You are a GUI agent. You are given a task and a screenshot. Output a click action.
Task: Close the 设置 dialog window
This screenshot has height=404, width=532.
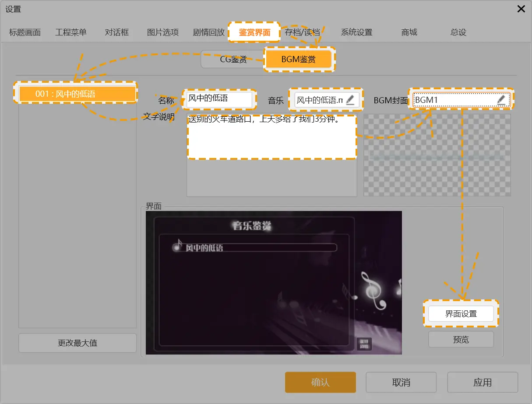[521, 9]
